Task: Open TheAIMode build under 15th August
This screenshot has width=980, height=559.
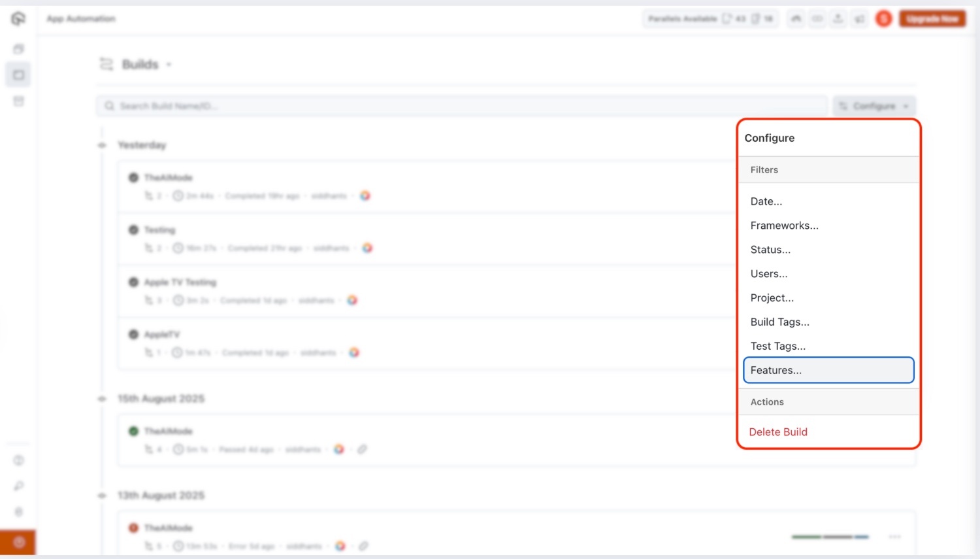Action: (169, 432)
